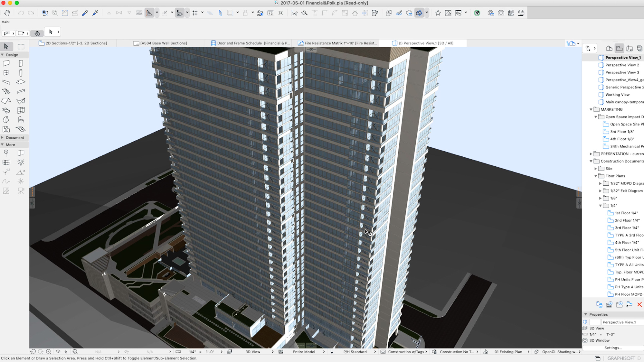The image size is (644, 362).
Task: Select the Arrow tool in toolbox
Action: click(6, 47)
